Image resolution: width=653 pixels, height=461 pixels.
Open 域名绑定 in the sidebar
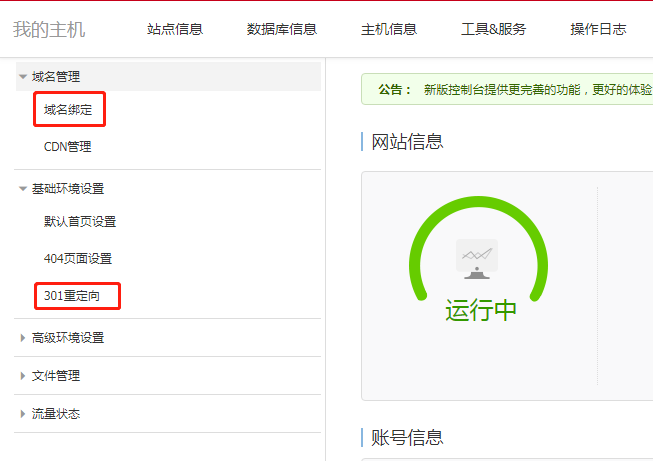[x=69, y=109]
